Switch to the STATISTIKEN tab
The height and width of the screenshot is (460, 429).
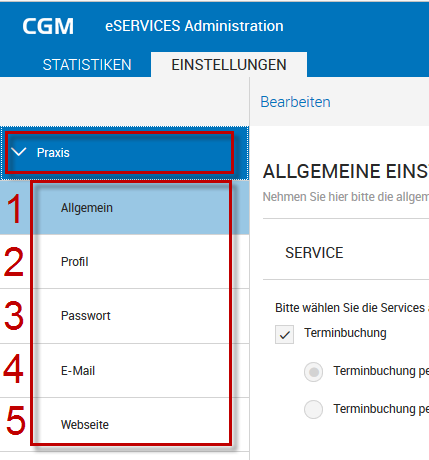pyautogui.click(x=87, y=65)
